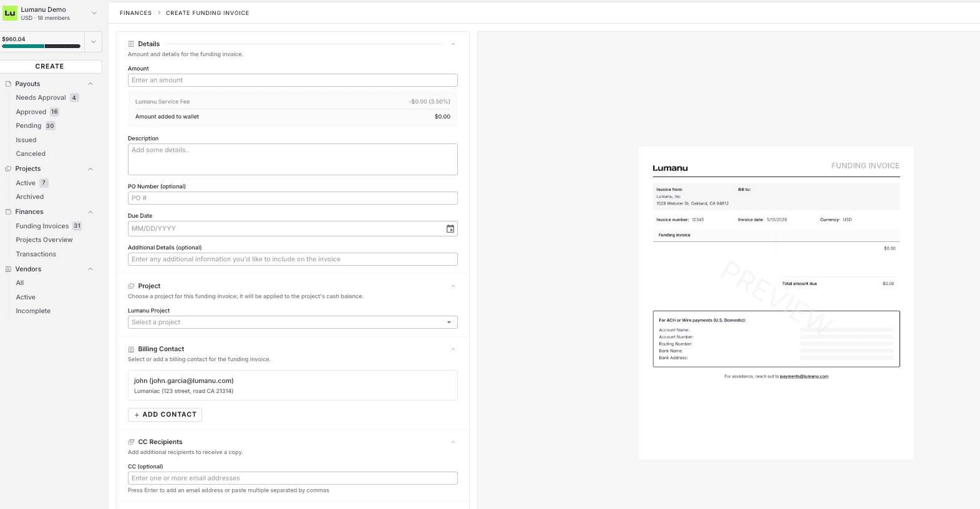Collapse the Finances sidebar group
This screenshot has width=980, height=509.
click(90, 211)
